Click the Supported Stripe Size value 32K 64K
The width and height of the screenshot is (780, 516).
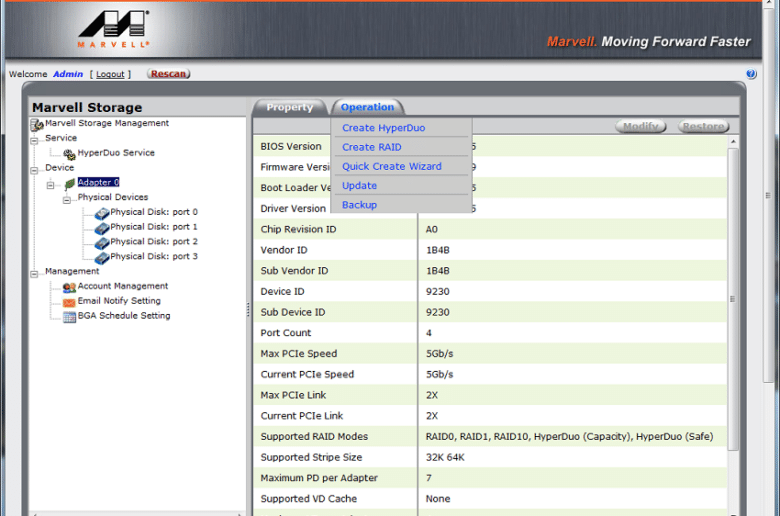(445, 457)
